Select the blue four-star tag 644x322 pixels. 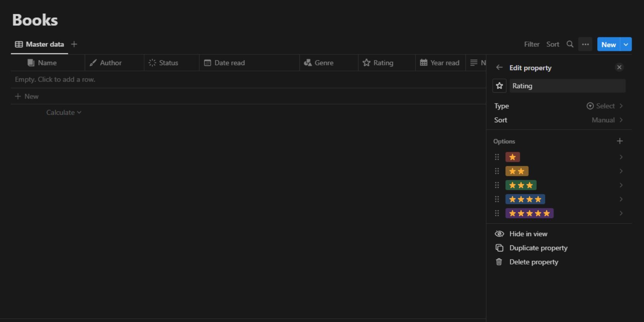coord(525,199)
